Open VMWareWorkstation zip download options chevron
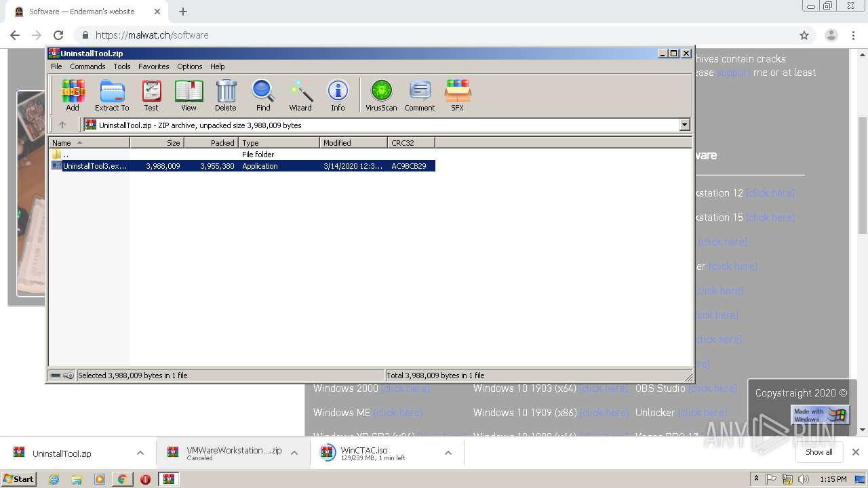Image resolution: width=868 pixels, height=488 pixels. pyautogui.click(x=294, y=453)
